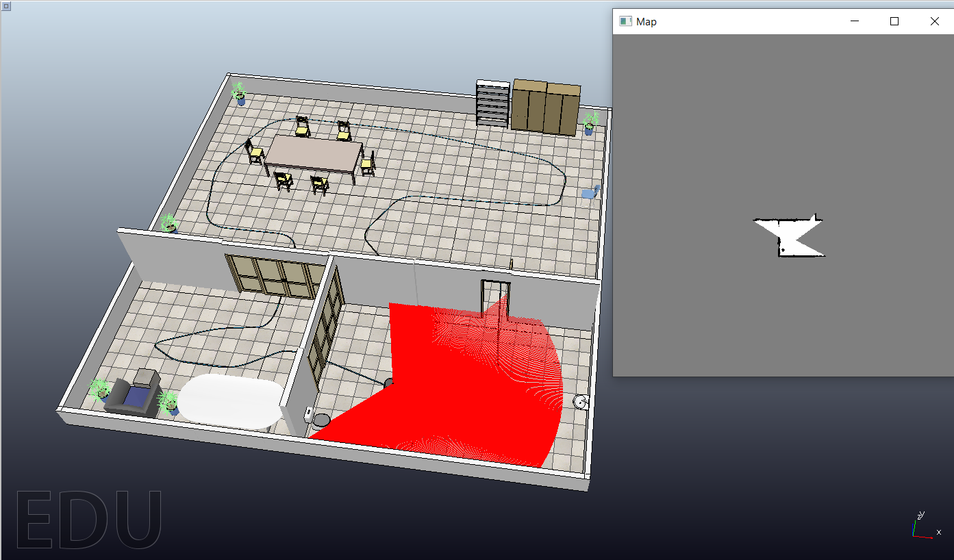Minimize the Map window
Viewport: 954px width, 560px height.
click(x=854, y=21)
